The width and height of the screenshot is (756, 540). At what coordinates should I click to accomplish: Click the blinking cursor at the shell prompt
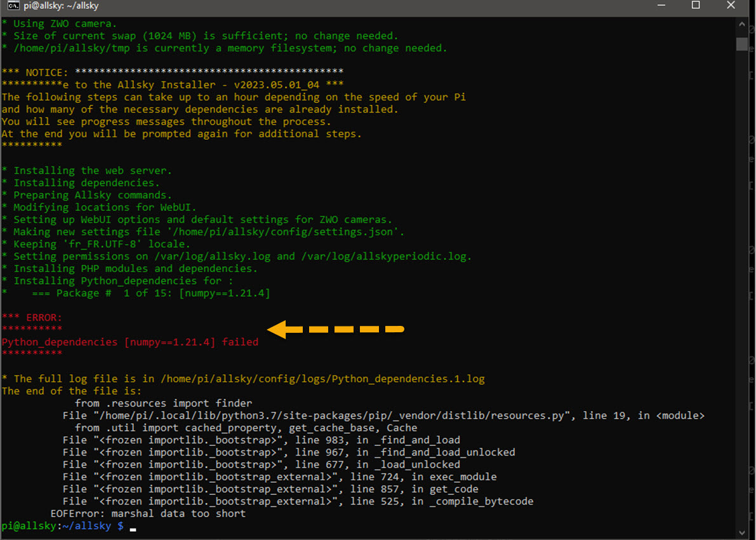click(x=133, y=527)
